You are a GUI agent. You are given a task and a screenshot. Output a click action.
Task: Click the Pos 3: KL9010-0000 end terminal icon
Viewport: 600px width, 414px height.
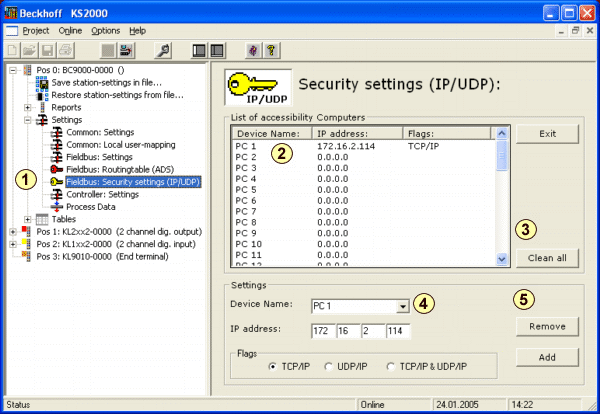[x=26, y=256]
